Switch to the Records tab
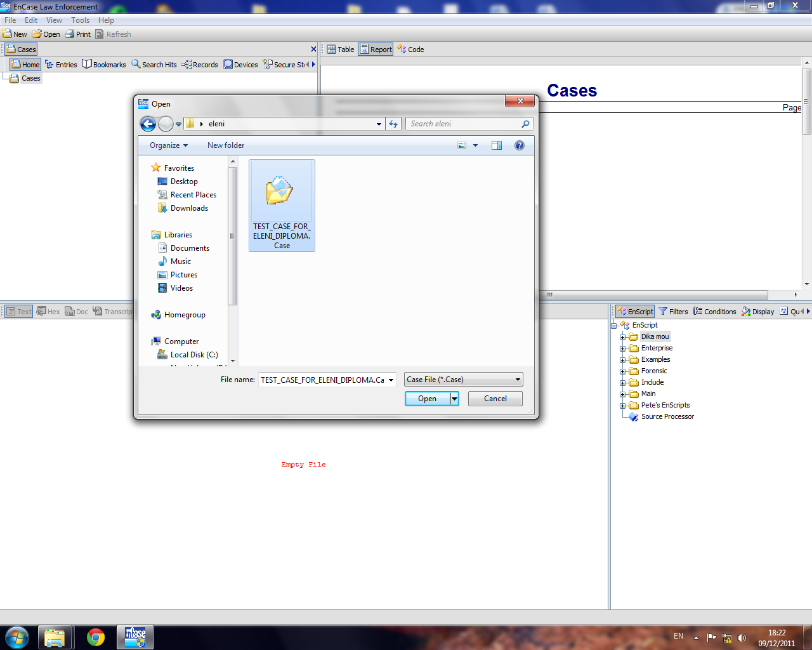812x650 pixels. point(200,65)
